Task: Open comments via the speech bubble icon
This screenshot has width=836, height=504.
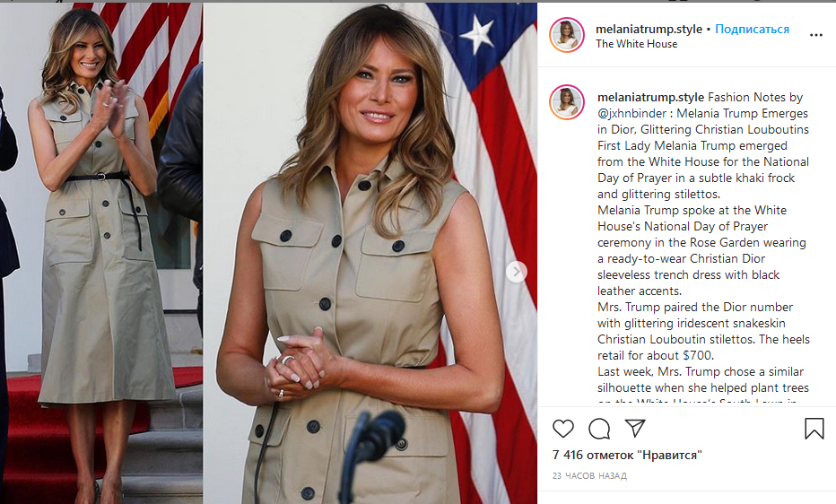Action: [599, 429]
